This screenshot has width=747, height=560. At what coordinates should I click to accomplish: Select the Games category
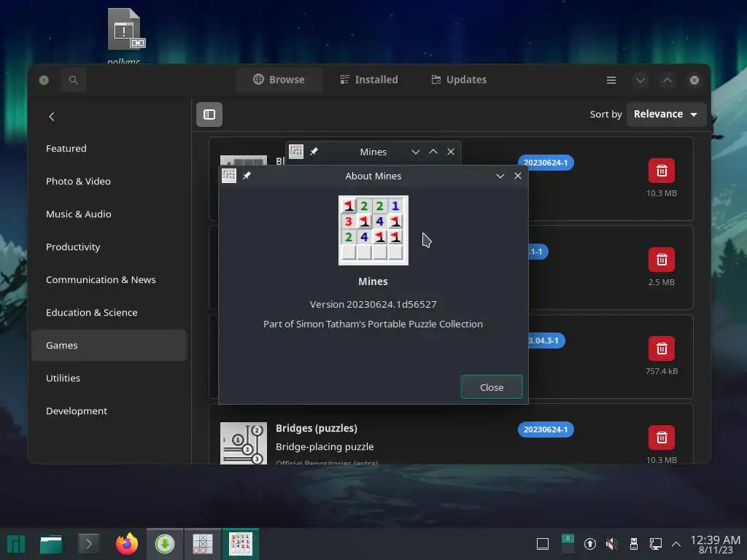point(109,345)
